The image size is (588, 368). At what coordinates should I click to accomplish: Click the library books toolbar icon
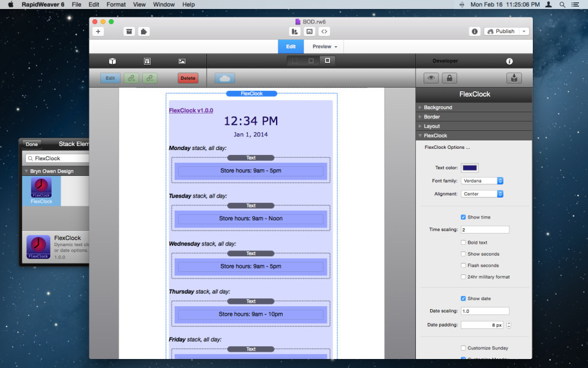[295, 31]
